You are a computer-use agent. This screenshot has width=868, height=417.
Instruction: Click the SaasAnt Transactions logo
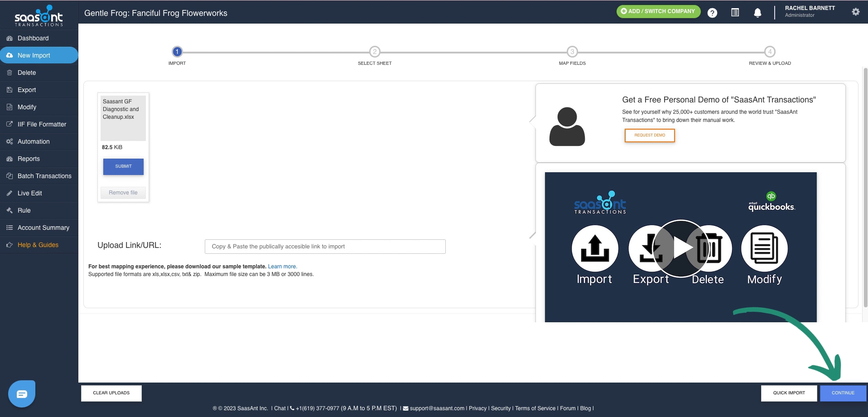39,15
